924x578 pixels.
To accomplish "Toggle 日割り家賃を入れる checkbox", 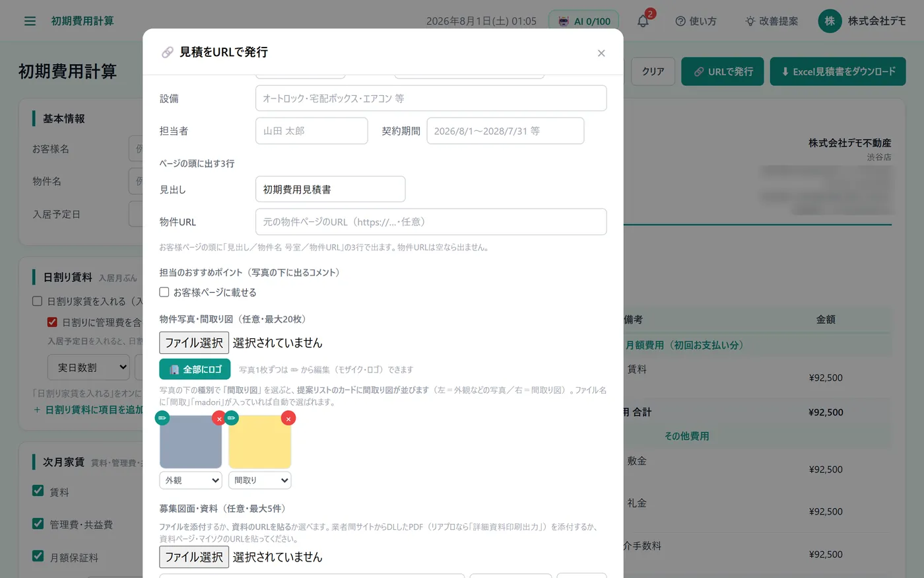I will (x=38, y=301).
